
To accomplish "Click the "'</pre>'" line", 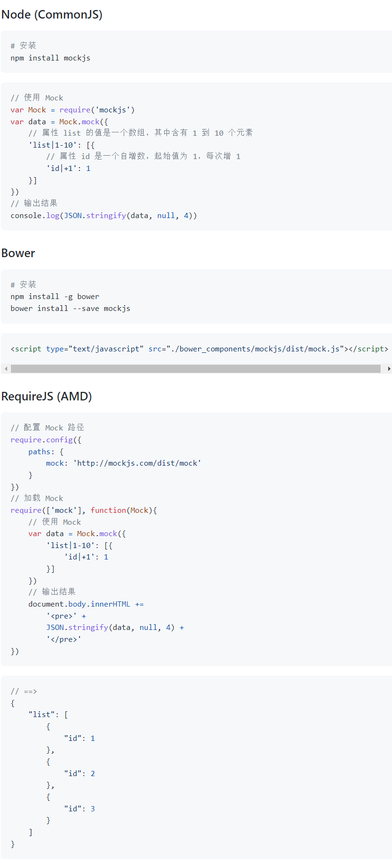I will click(x=64, y=639).
